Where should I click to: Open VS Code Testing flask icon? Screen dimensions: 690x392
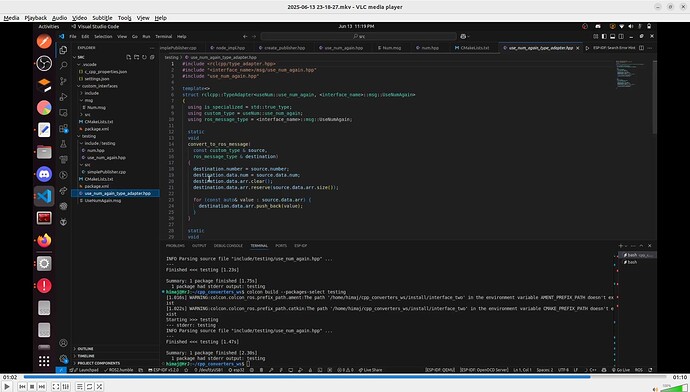pos(63,144)
